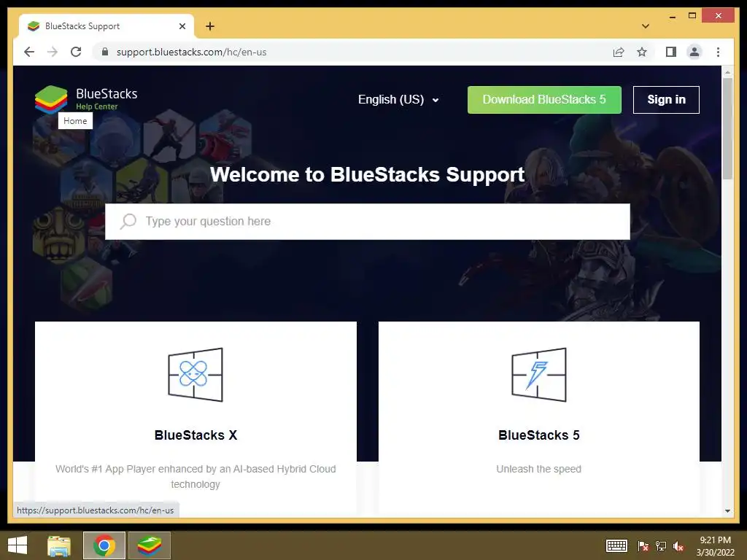
Task: Click the address bar URL
Action: tap(192, 52)
